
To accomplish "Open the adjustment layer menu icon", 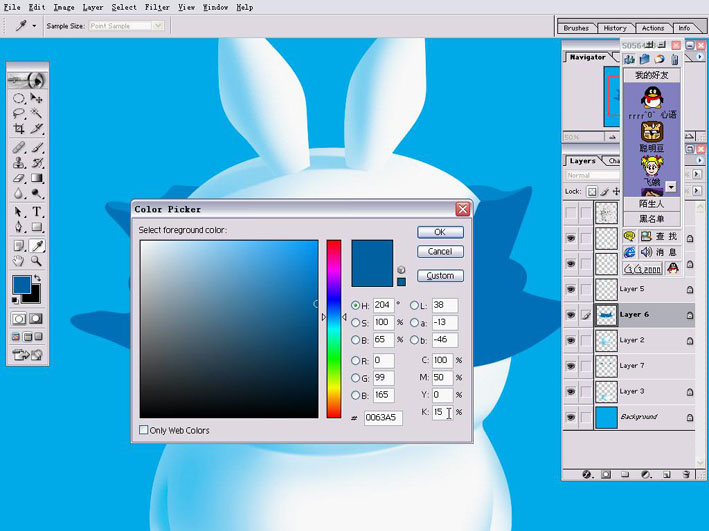I will tap(646, 474).
